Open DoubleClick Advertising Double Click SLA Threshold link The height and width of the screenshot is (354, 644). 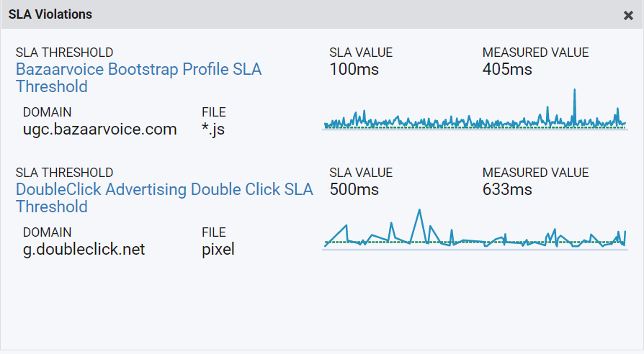pyautogui.click(x=164, y=198)
